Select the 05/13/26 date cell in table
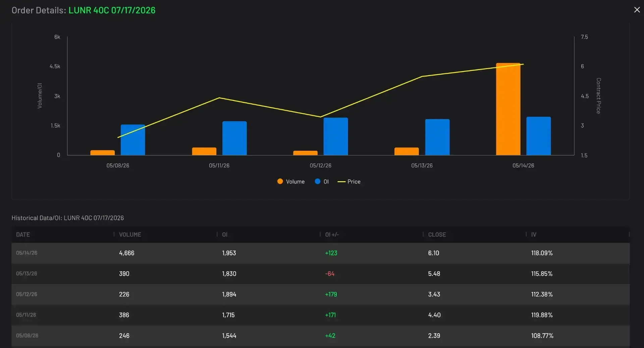The height and width of the screenshot is (348, 644). click(26, 274)
